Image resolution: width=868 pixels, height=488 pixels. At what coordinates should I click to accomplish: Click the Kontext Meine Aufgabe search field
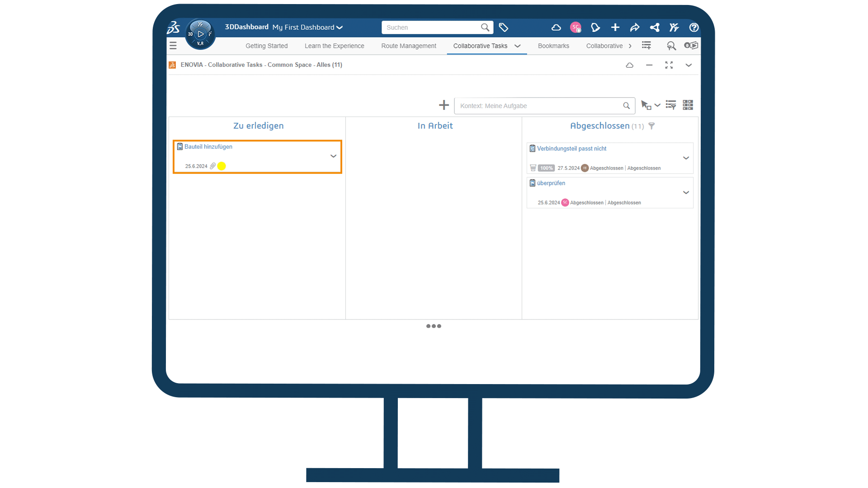538,106
